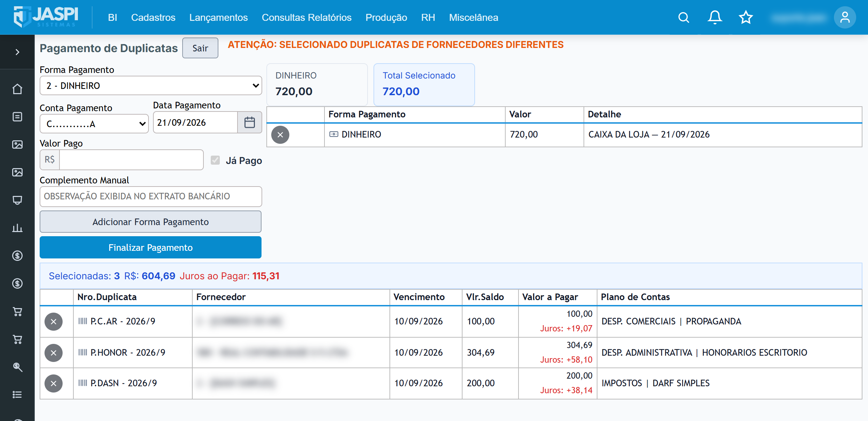The width and height of the screenshot is (868, 421).
Task: Open the sidebar bulleted list icon
Action: [17, 395]
